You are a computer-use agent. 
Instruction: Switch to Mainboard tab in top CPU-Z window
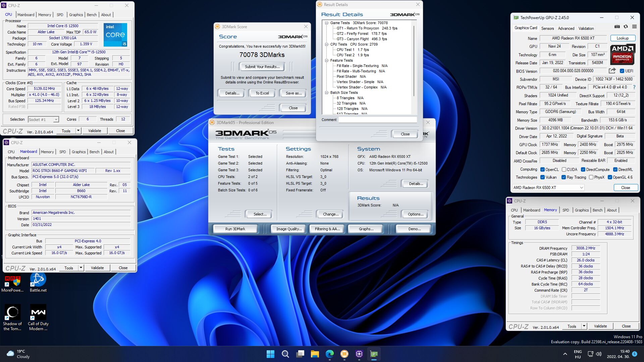[x=26, y=15]
